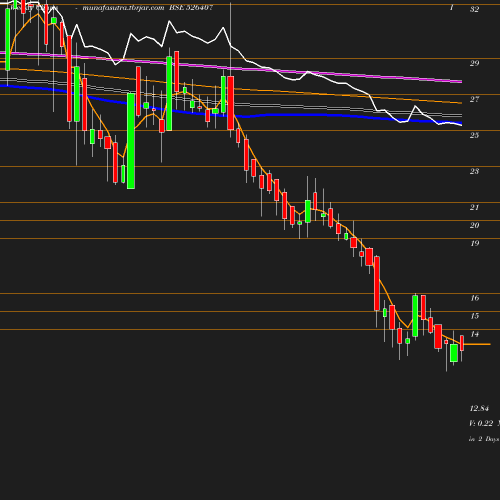The image size is (500, 500).
Task: Click the 27 price axis label
Action: 474,99
